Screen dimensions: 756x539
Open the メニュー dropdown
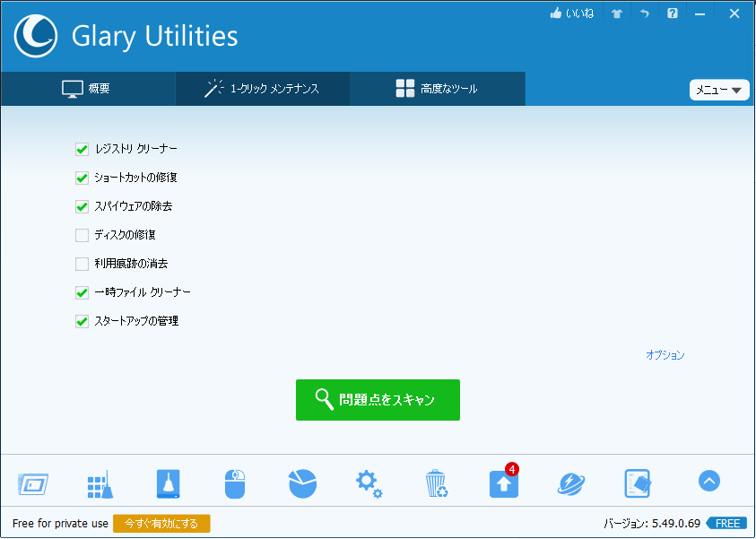(719, 91)
